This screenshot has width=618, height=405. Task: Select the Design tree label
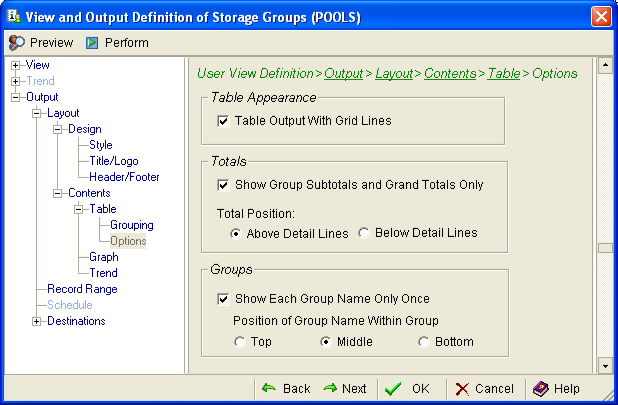pos(85,129)
